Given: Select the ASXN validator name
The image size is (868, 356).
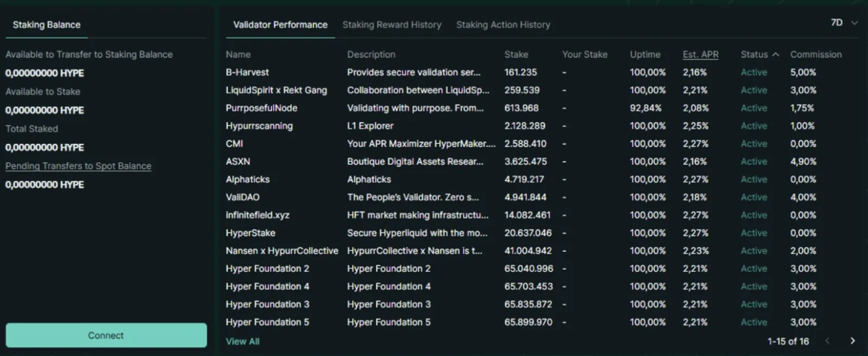Looking at the screenshot, I should click(x=238, y=162).
